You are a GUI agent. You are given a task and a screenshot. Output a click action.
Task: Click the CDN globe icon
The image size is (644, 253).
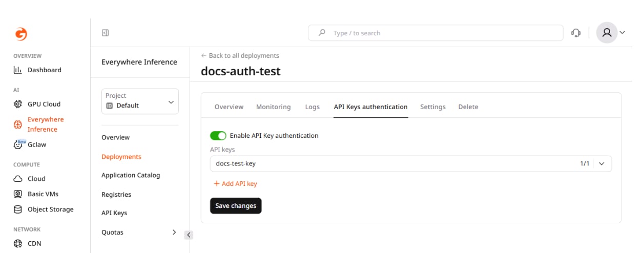[18, 244]
